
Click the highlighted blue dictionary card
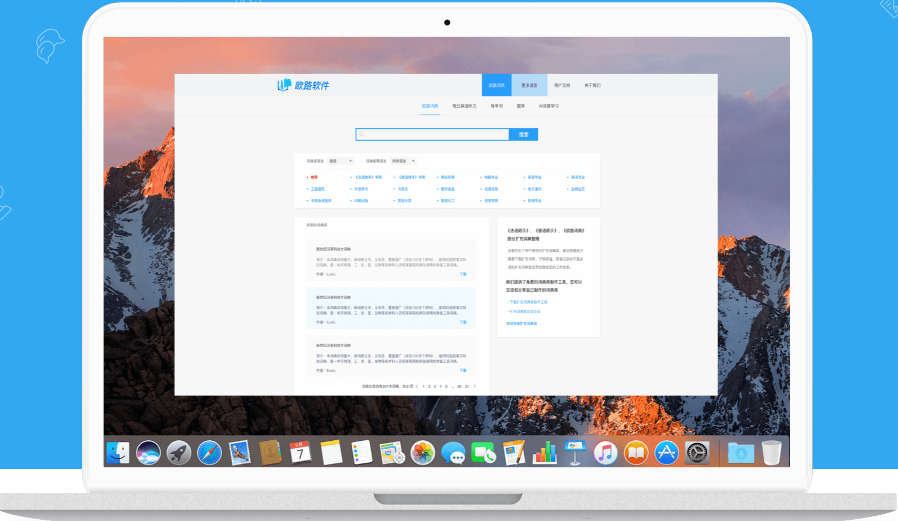[391, 308]
